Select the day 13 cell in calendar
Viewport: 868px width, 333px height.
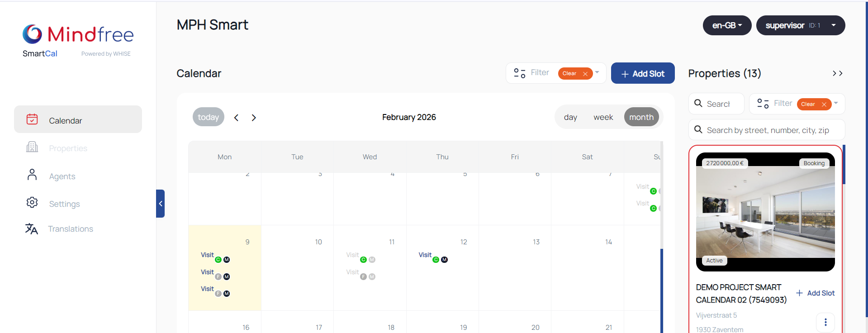515,268
